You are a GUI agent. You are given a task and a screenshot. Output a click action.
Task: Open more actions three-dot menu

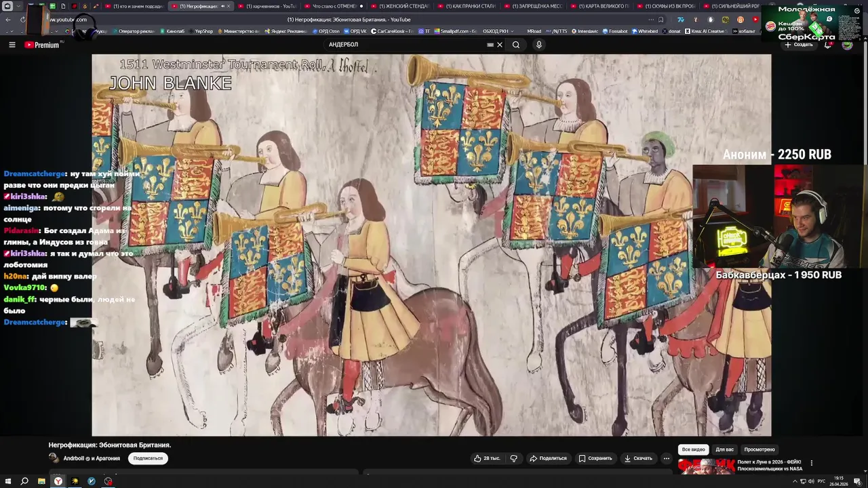click(667, 458)
